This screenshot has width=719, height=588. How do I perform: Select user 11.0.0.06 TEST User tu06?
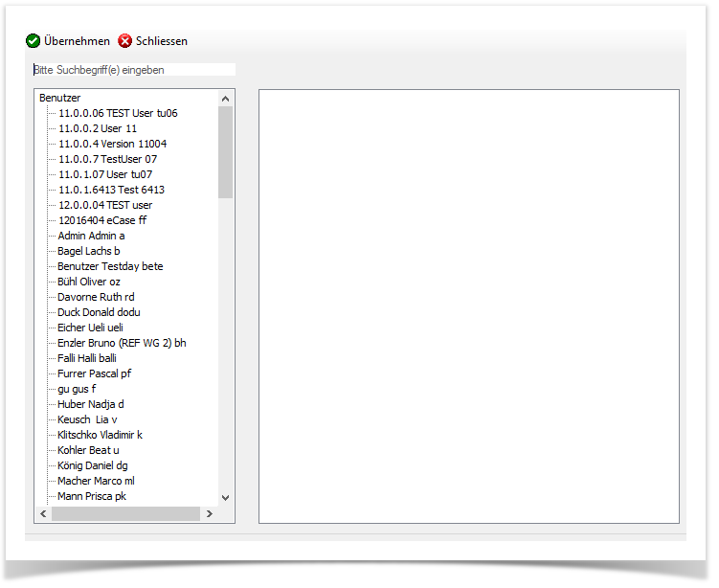[118, 113]
